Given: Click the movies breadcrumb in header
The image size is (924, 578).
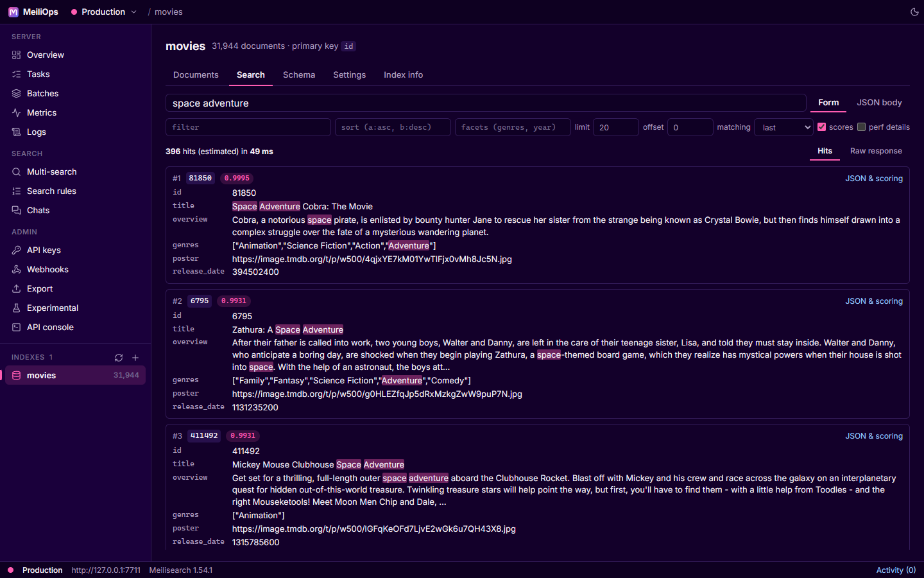Looking at the screenshot, I should pos(168,12).
